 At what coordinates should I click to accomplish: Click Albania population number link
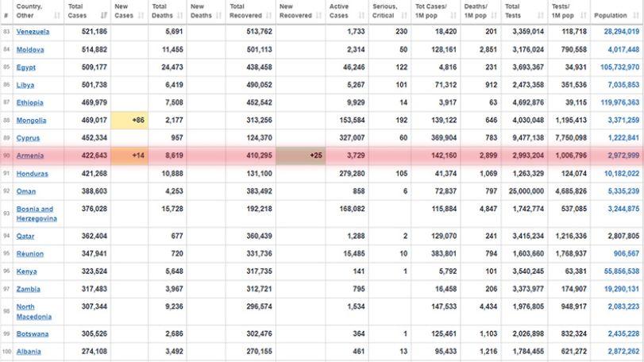(x=623, y=352)
